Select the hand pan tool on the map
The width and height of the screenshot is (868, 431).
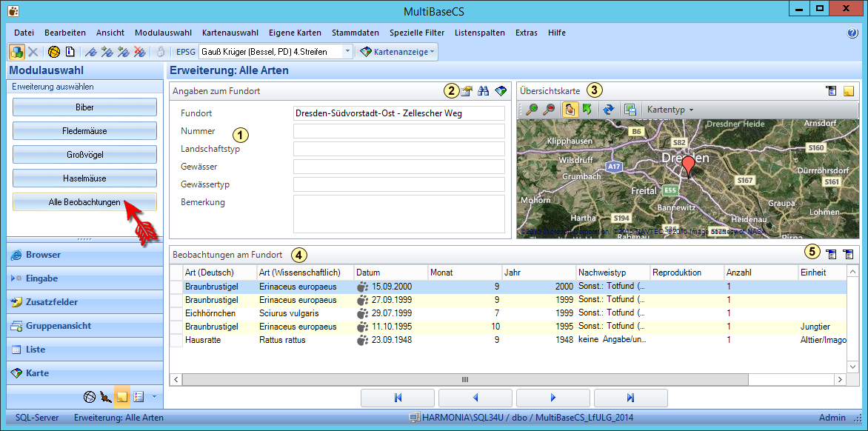pos(569,110)
